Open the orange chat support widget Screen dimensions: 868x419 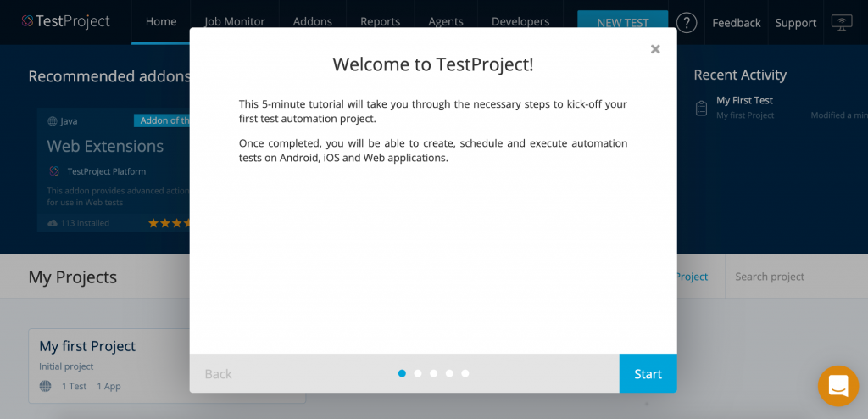click(x=837, y=386)
